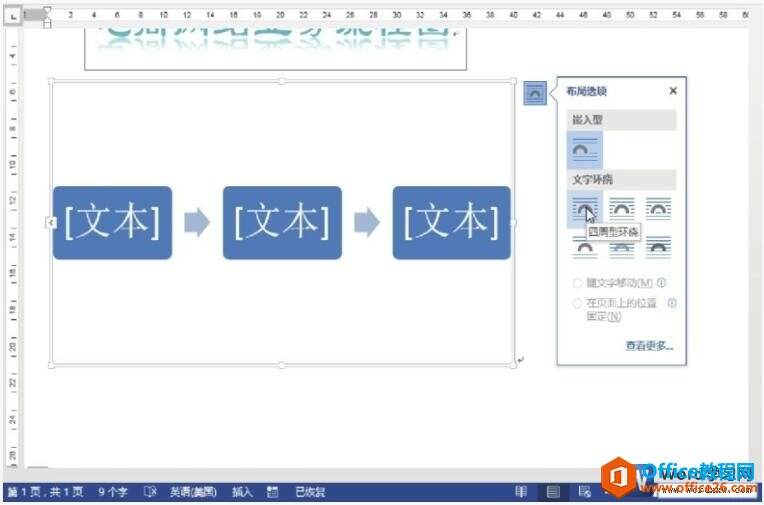The image size is (764, 505).
Task: Choose in front of text wrapping icon
Action: [x=658, y=248]
